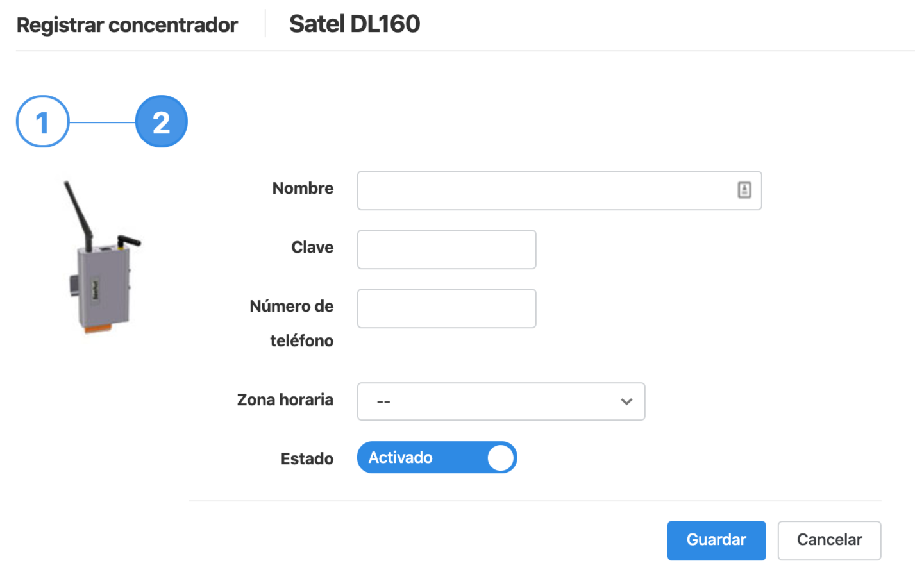Go back to wizard step 1

click(x=42, y=121)
